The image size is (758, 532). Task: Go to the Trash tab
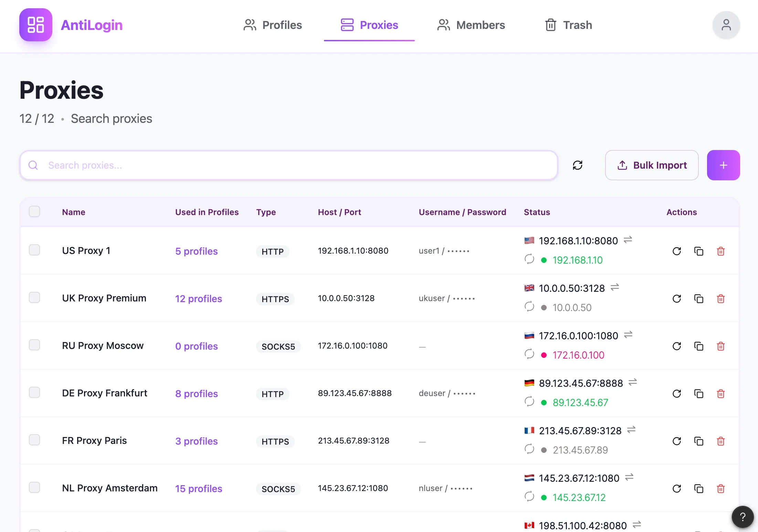pyautogui.click(x=568, y=25)
